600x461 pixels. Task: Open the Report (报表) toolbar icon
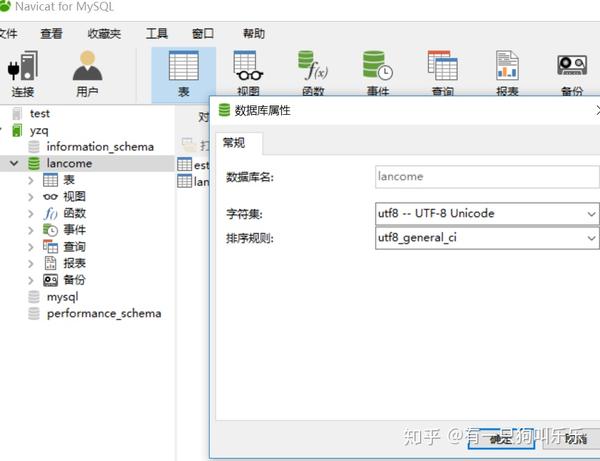click(x=507, y=73)
